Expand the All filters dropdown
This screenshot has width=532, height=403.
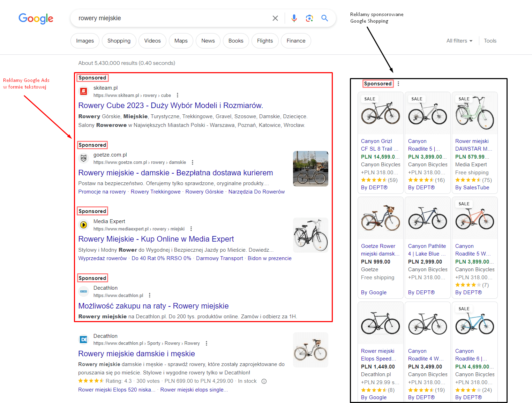click(459, 41)
